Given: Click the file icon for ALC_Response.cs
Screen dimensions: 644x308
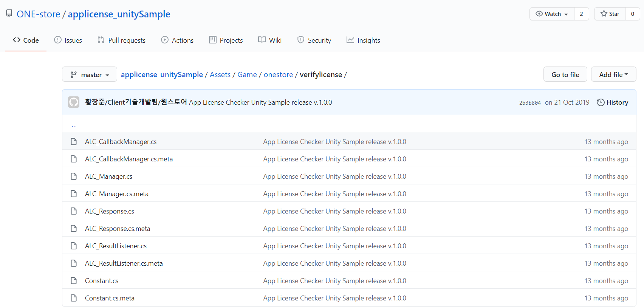Looking at the screenshot, I should tap(74, 211).
